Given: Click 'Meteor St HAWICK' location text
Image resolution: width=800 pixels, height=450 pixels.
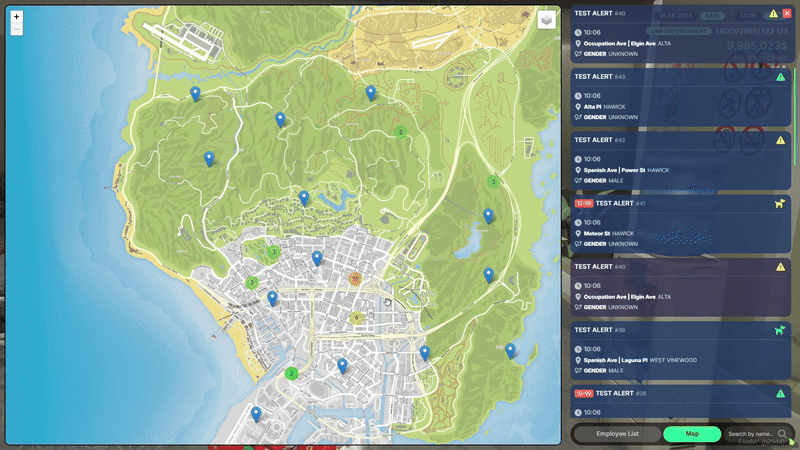Looking at the screenshot, I should pyautogui.click(x=609, y=234).
